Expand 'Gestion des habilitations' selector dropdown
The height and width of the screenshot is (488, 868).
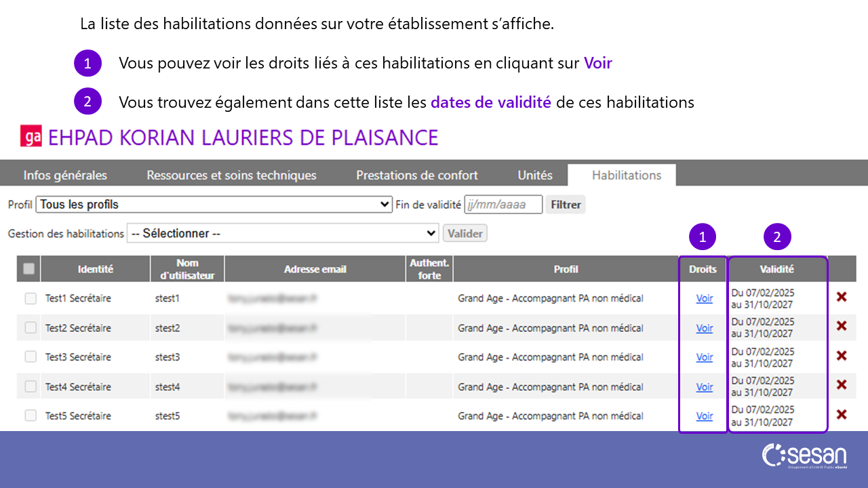(283, 233)
